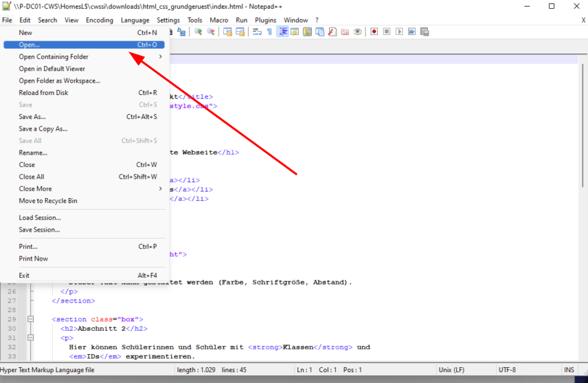Click the Zoom In toolbar icon
Image resolution: width=588 pixels, height=383 pixels.
tap(198, 32)
